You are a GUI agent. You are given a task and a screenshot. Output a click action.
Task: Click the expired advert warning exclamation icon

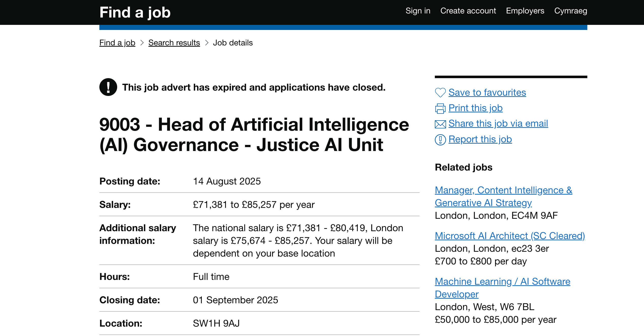(108, 87)
